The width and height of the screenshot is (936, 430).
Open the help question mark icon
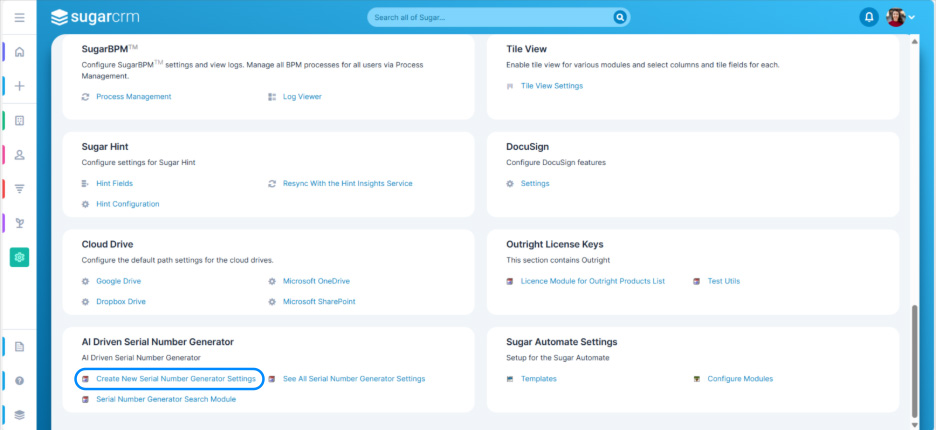(x=19, y=380)
